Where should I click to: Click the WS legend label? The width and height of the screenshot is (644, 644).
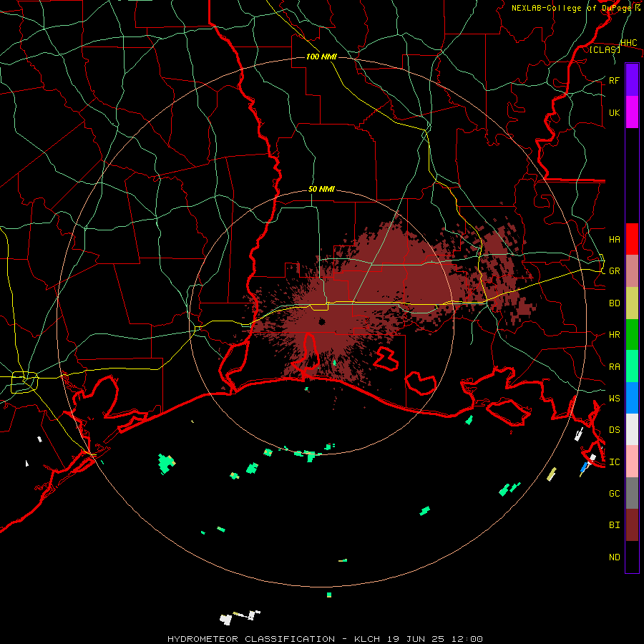point(614,399)
